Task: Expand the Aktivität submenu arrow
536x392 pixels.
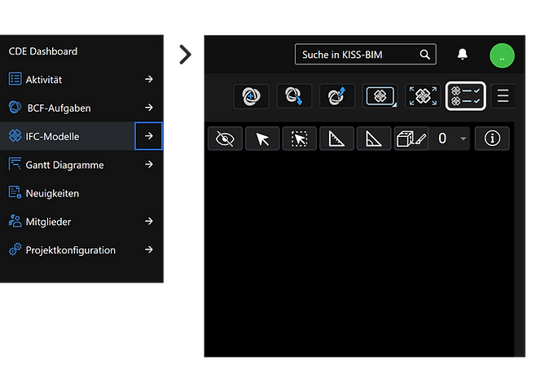Action: 149,79
